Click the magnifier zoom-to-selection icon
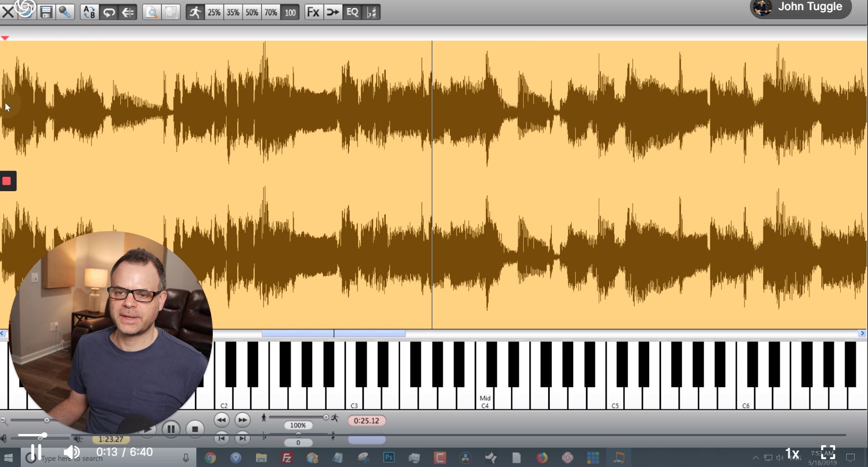 152,12
